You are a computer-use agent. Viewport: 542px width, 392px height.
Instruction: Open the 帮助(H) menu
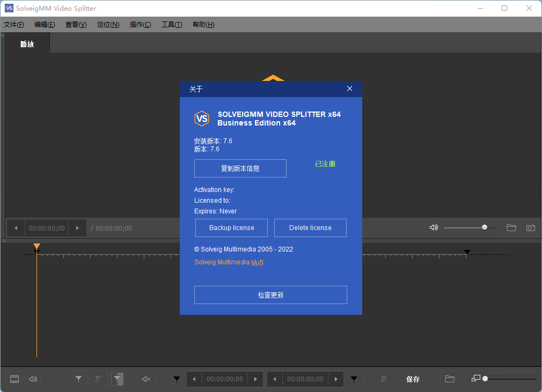[x=203, y=25]
